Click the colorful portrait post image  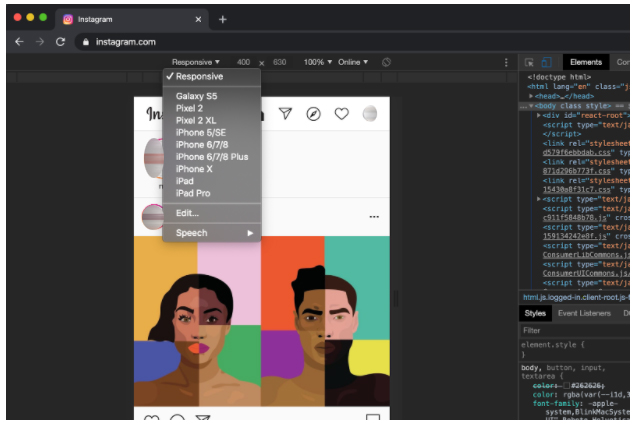[x=262, y=321]
